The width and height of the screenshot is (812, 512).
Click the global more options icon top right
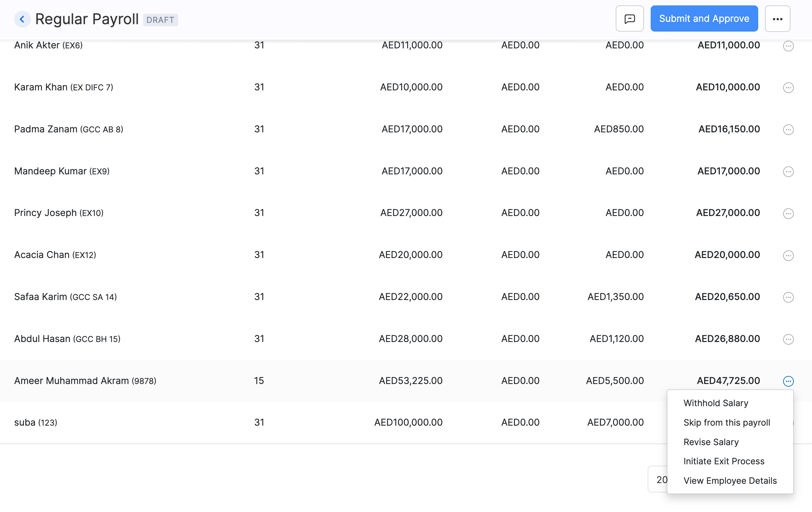click(778, 18)
